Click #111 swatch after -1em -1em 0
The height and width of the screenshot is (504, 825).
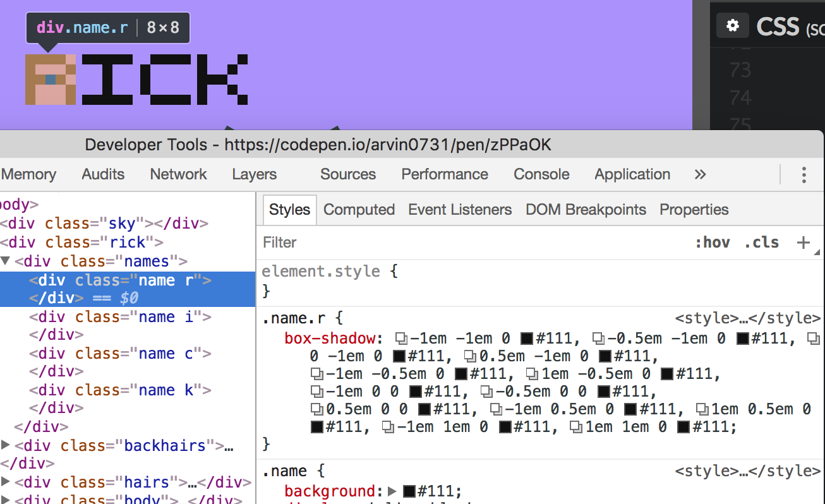point(526,339)
